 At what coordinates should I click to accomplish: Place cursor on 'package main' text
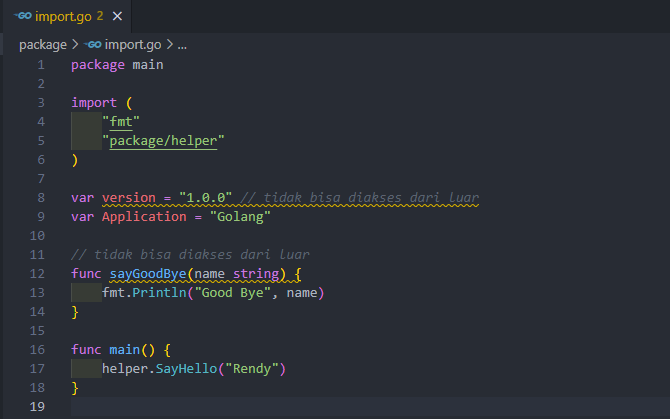[117, 65]
